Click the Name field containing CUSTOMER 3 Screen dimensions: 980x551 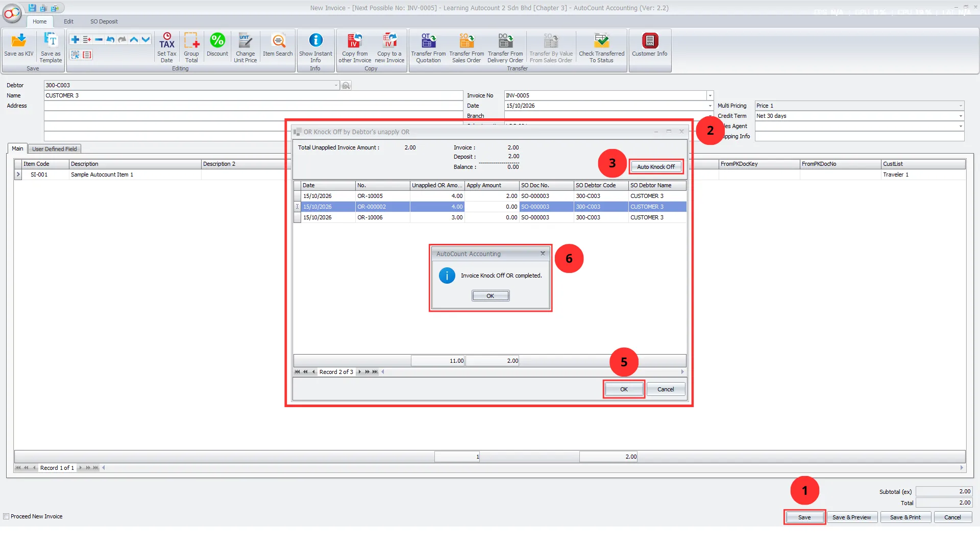point(253,96)
